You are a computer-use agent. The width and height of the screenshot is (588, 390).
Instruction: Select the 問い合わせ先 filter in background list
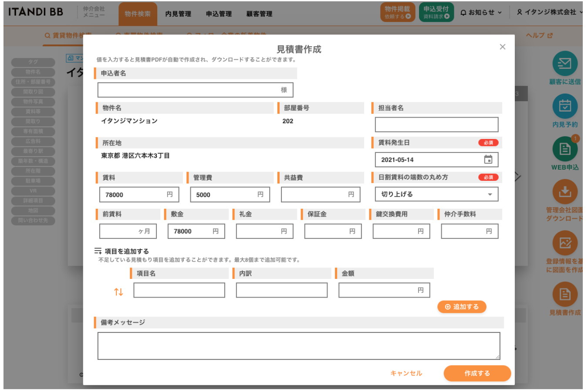[x=33, y=220]
